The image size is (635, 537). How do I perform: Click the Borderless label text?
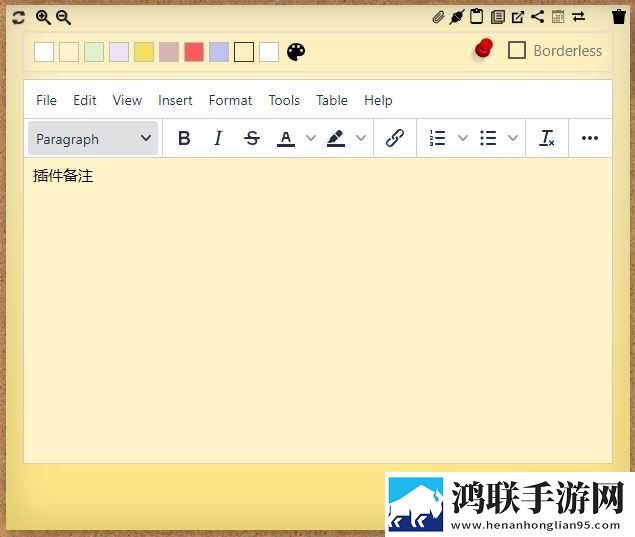[568, 51]
